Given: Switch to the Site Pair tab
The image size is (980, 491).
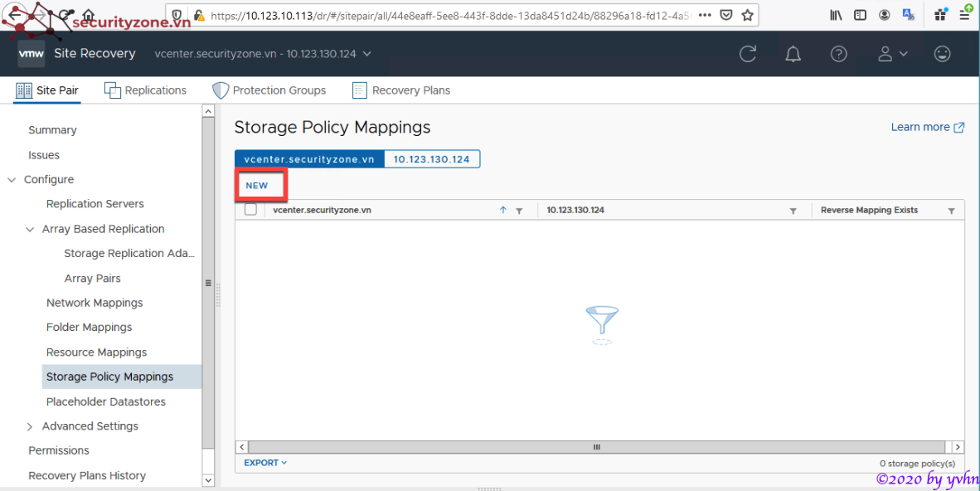Looking at the screenshot, I should (47, 90).
